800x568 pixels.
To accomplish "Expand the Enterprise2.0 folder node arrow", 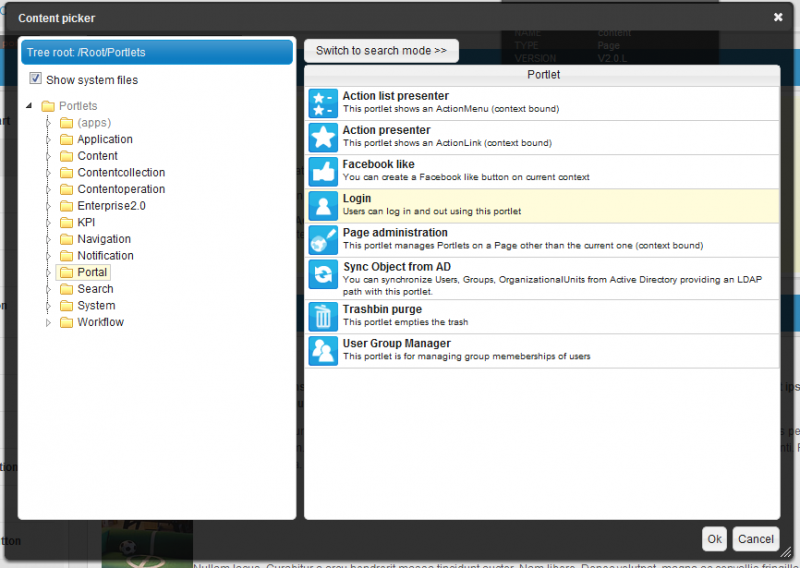I will 48,206.
